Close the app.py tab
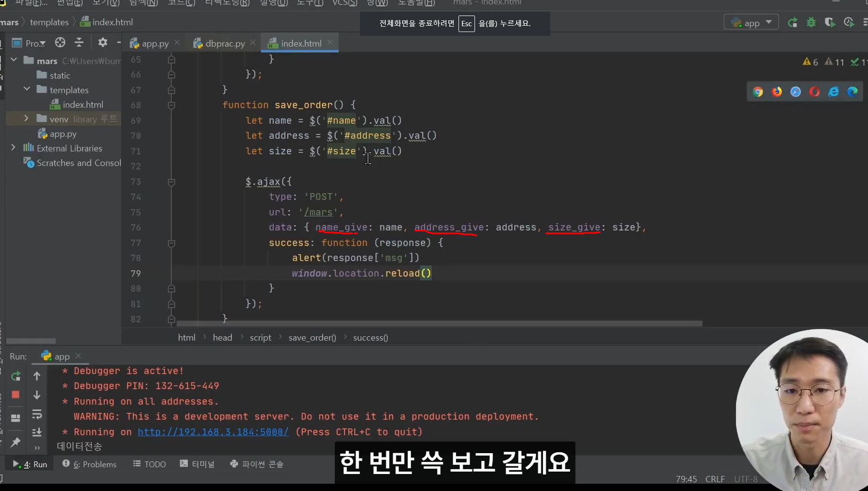Image resolution: width=868 pixels, height=491 pixels. [177, 43]
